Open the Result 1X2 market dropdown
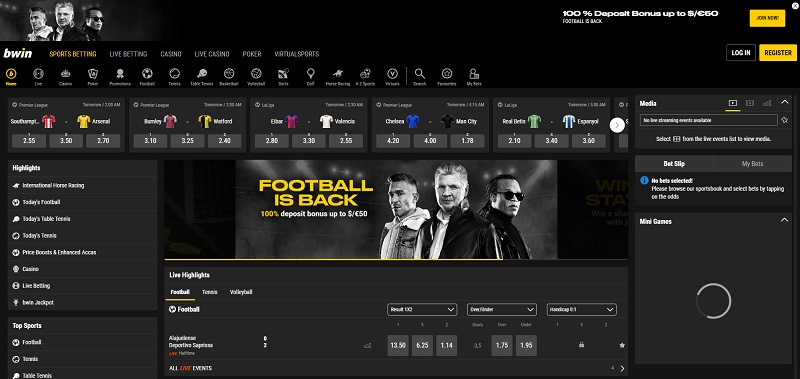This screenshot has height=379, width=800. click(422, 310)
